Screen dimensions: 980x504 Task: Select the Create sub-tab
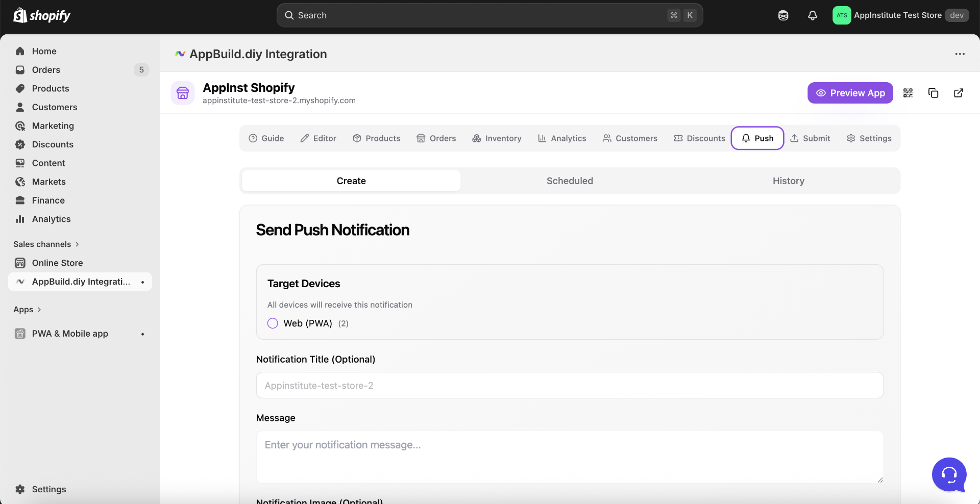pyautogui.click(x=351, y=181)
